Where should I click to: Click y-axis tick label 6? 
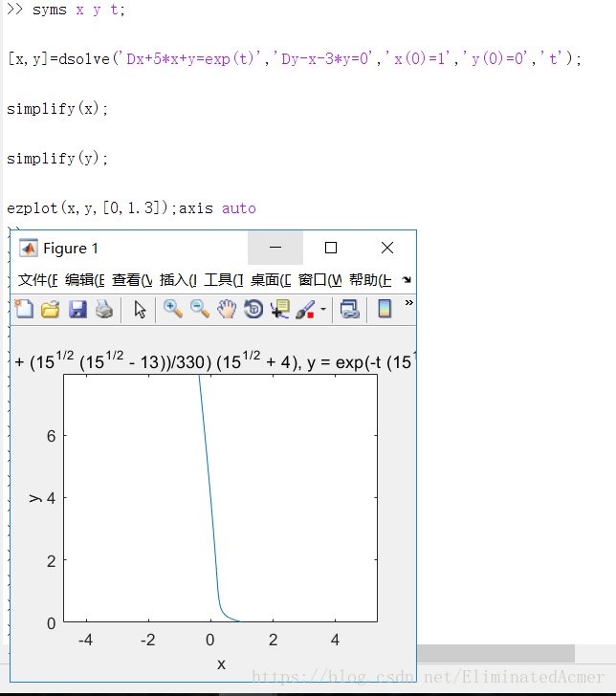click(51, 436)
